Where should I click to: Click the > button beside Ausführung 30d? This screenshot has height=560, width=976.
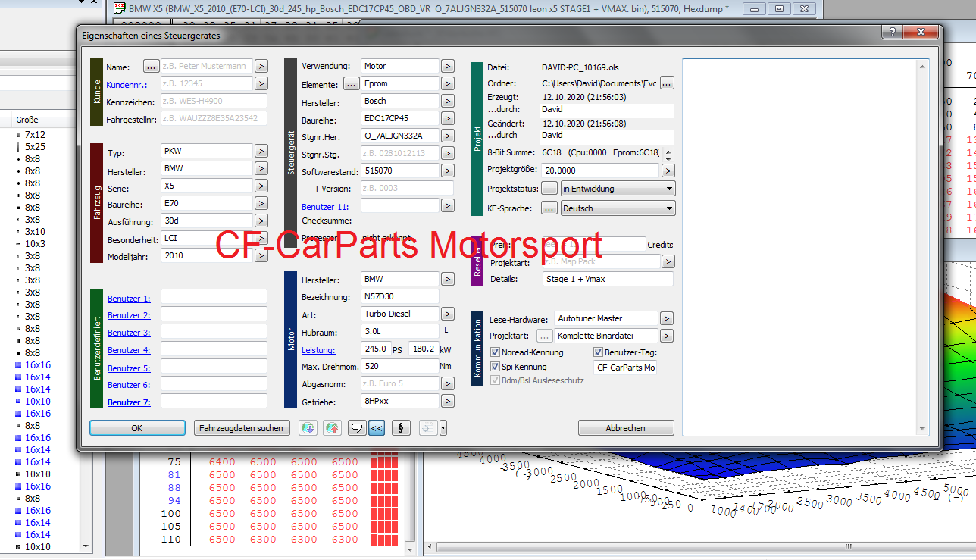click(x=261, y=221)
